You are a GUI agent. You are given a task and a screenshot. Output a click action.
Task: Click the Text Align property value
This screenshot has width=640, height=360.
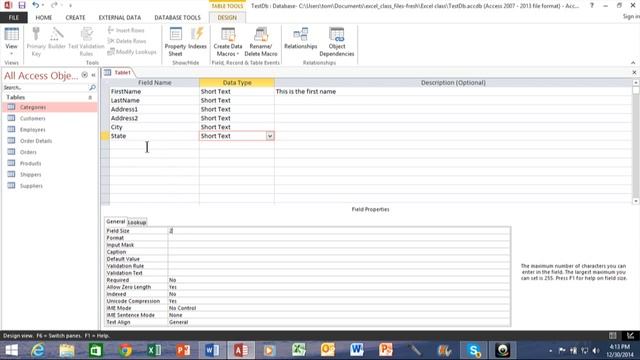(339, 322)
